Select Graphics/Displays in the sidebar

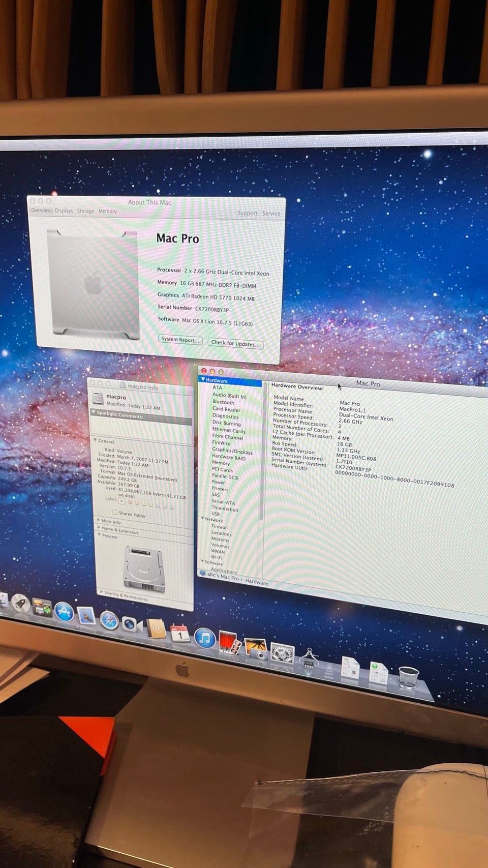coord(232,451)
